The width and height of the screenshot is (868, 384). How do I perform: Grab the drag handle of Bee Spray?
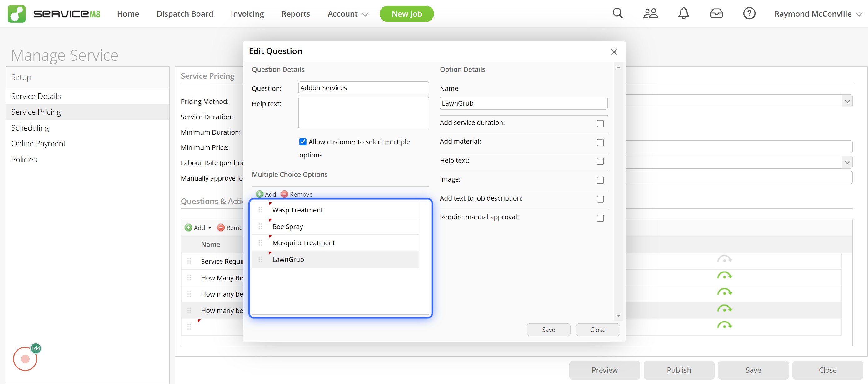(260, 226)
